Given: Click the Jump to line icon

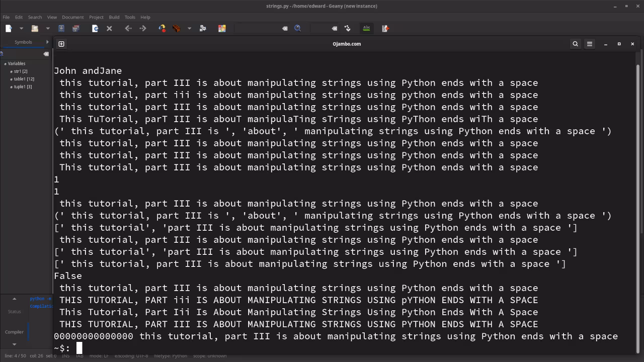Looking at the screenshot, I should (347, 29).
